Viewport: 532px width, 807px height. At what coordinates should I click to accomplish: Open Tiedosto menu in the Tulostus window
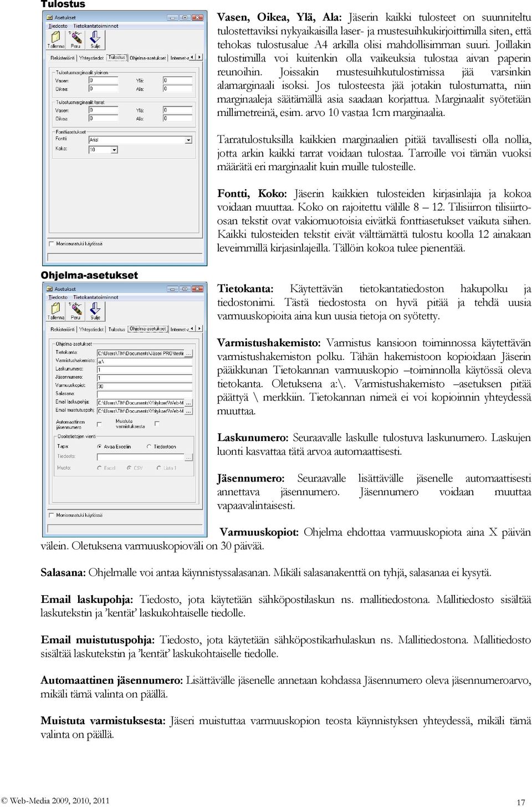click(x=58, y=26)
